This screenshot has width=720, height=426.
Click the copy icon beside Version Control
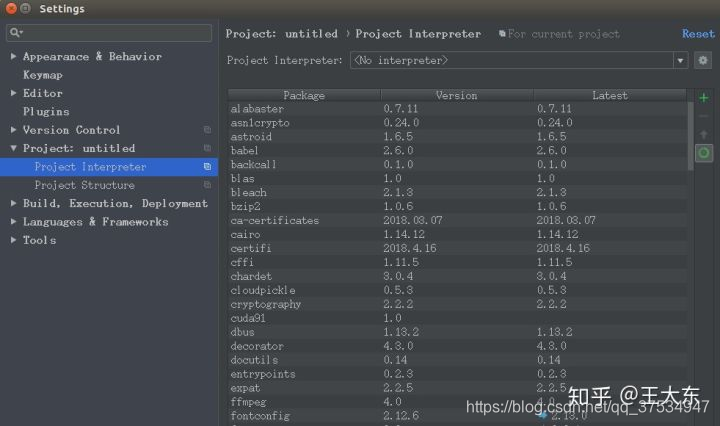click(x=208, y=130)
